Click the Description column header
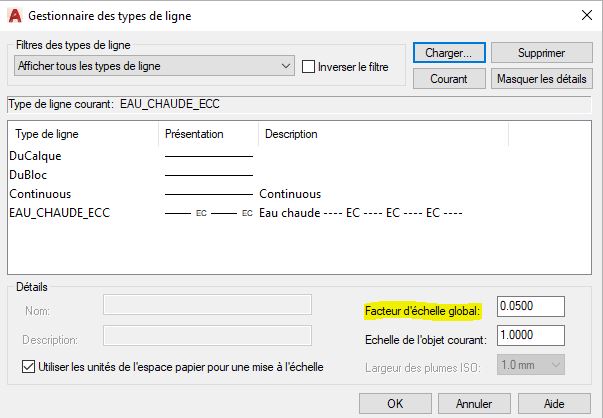Viewport: 603px width, 418px height. tap(291, 134)
